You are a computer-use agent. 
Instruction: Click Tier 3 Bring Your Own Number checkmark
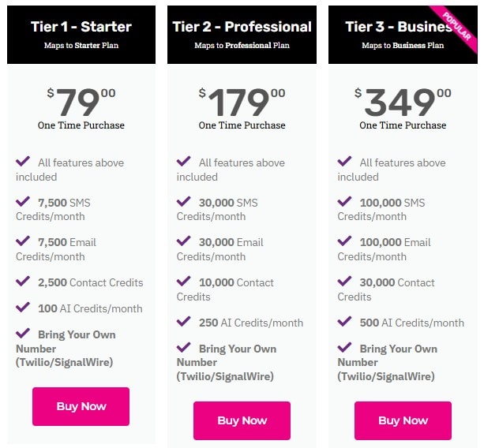click(345, 348)
